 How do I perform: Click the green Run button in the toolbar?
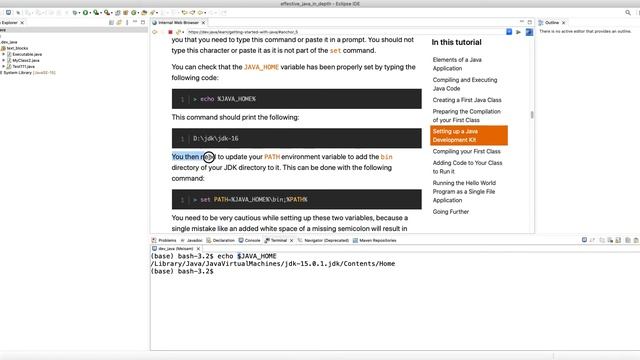(85, 13)
